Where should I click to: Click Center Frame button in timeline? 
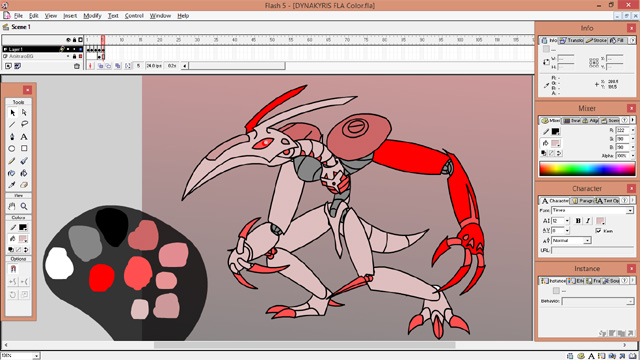coord(91,66)
